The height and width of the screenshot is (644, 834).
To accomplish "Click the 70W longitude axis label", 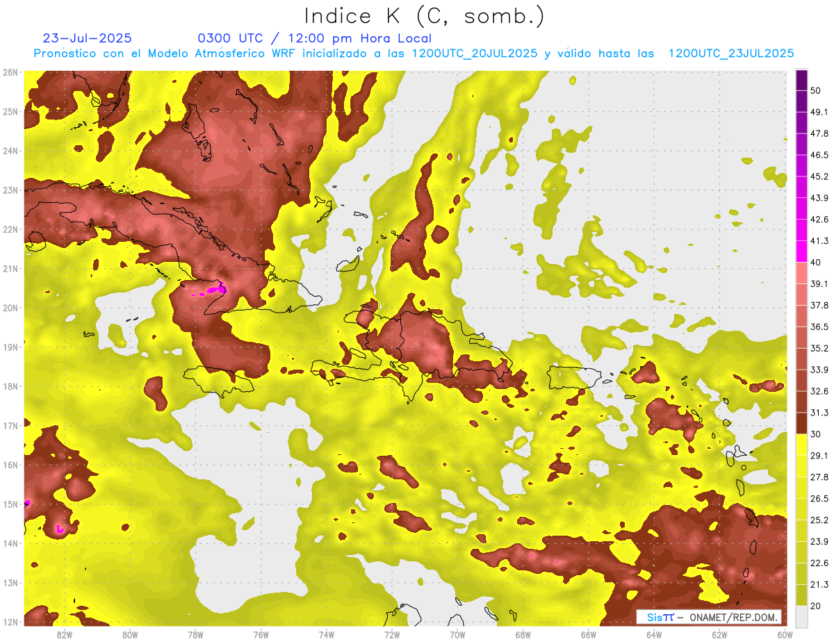I will coord(457,634).
